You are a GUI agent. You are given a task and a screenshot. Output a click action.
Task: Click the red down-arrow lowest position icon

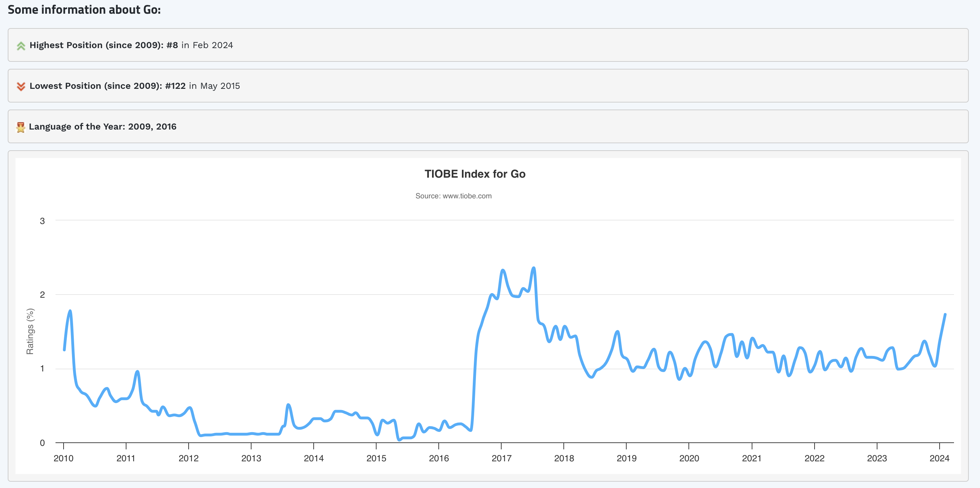click(x=21, y=86)
